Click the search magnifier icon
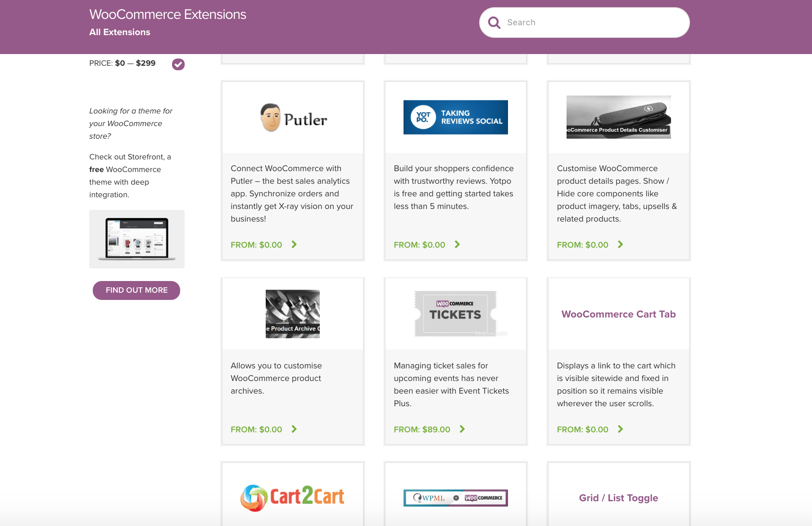 (494, 23)
